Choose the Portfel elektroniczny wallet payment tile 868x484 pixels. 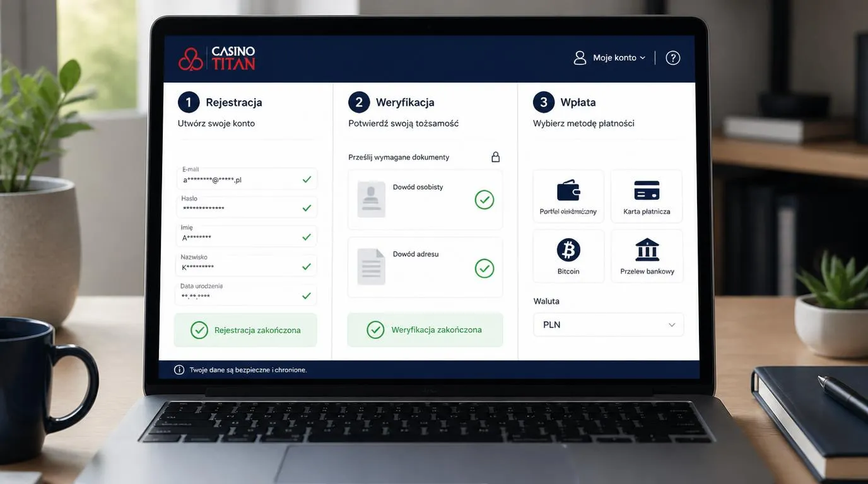[568, 196]
